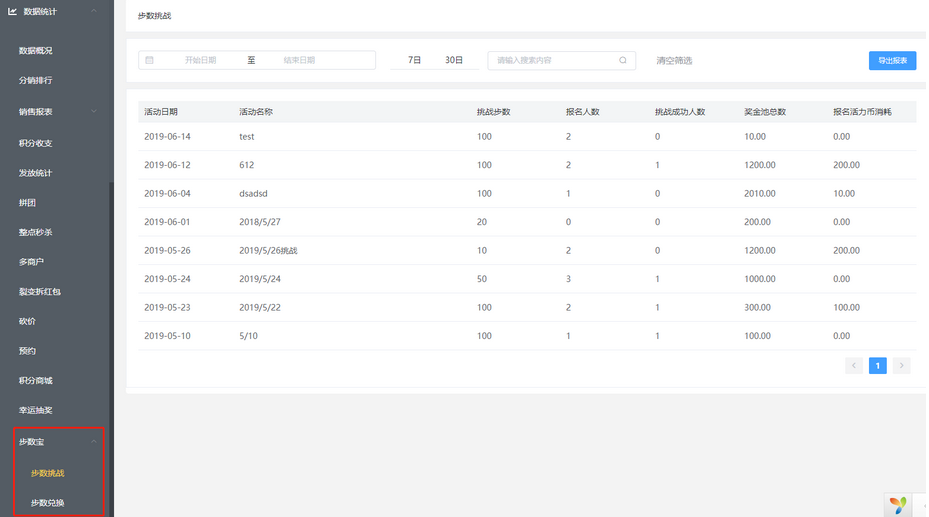Collapse the 步数宝 submenu
Viewport: 929px width, 517px height.
(94, 441)
